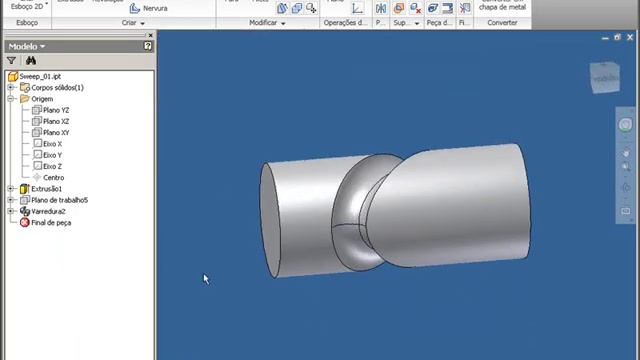Click the tool icon above the Fi... group

tap(464, 8)
